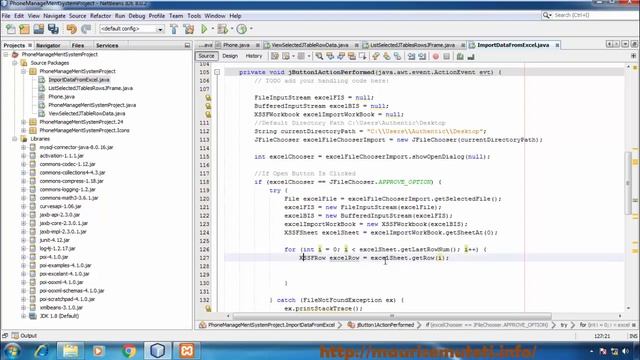Collapse the Source Packages node
The height and width of the screenshot is (360, 640).
15,63
